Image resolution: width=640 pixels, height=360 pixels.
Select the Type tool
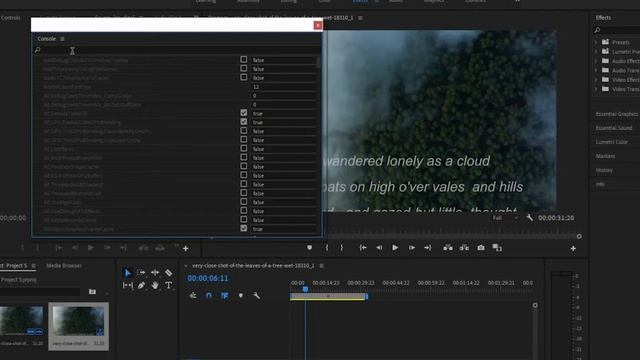click(169, 285)
